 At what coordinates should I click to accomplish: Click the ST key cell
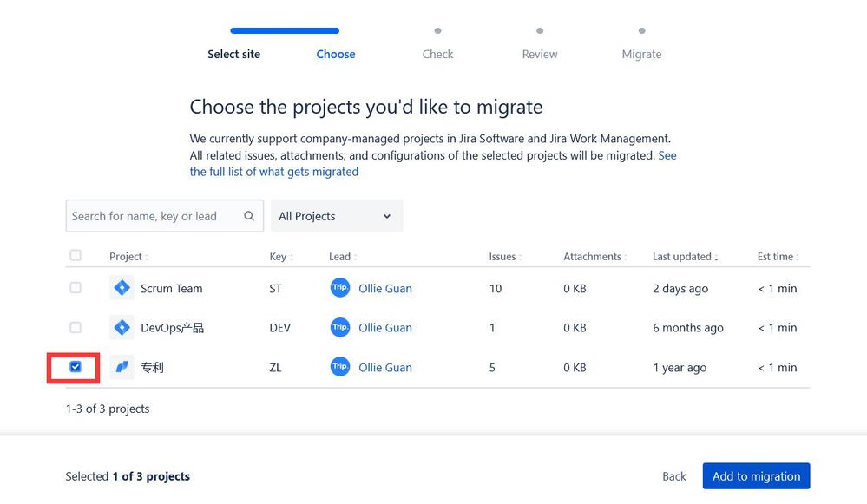pyautogui.click(x=275, y=289)
